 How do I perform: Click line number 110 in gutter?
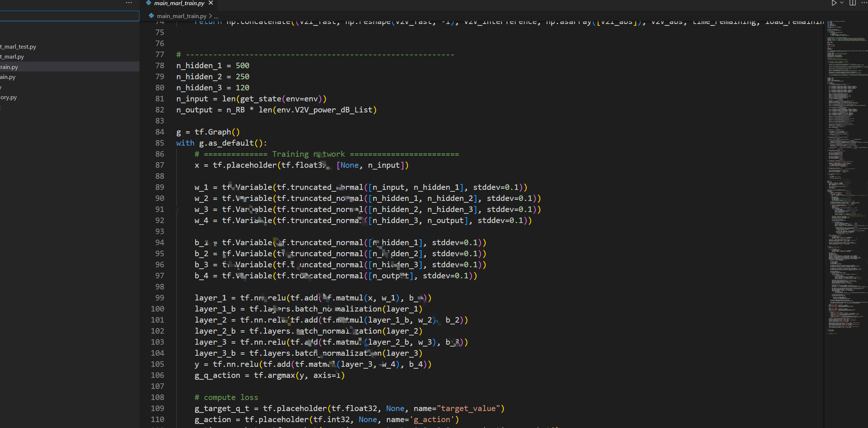point(158,420)
